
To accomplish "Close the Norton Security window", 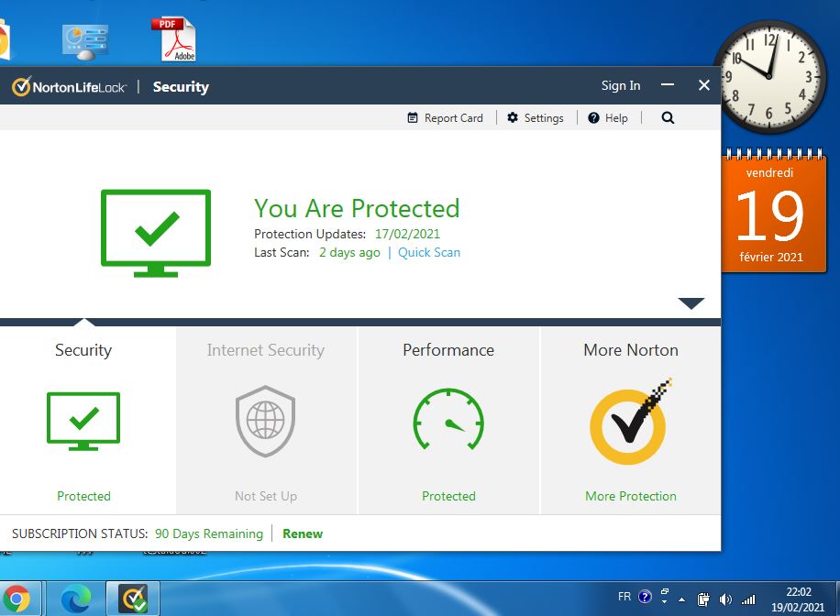I will 704,85.
